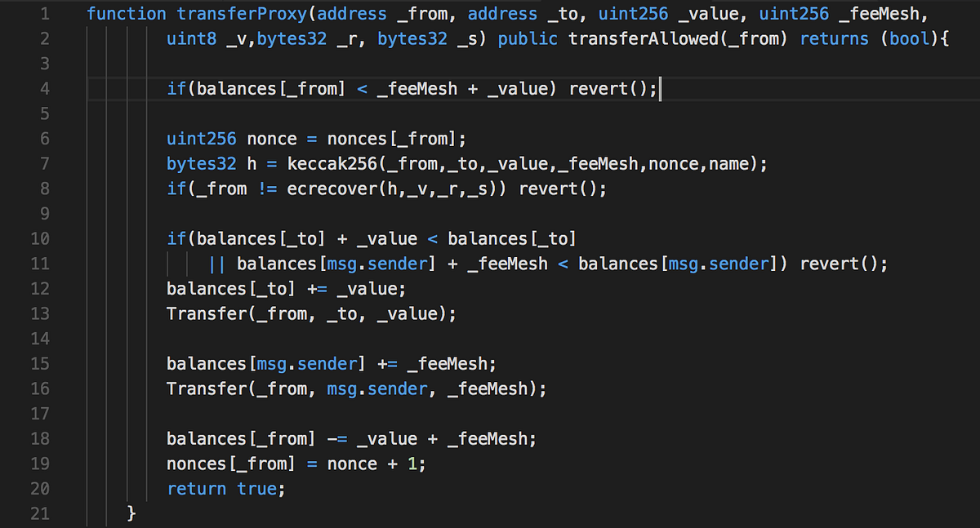This screenshot has width=980, height=528.
Task: Click 'nonces[_from] = nonce + 1;' on line 19
Action: [296, 464]
